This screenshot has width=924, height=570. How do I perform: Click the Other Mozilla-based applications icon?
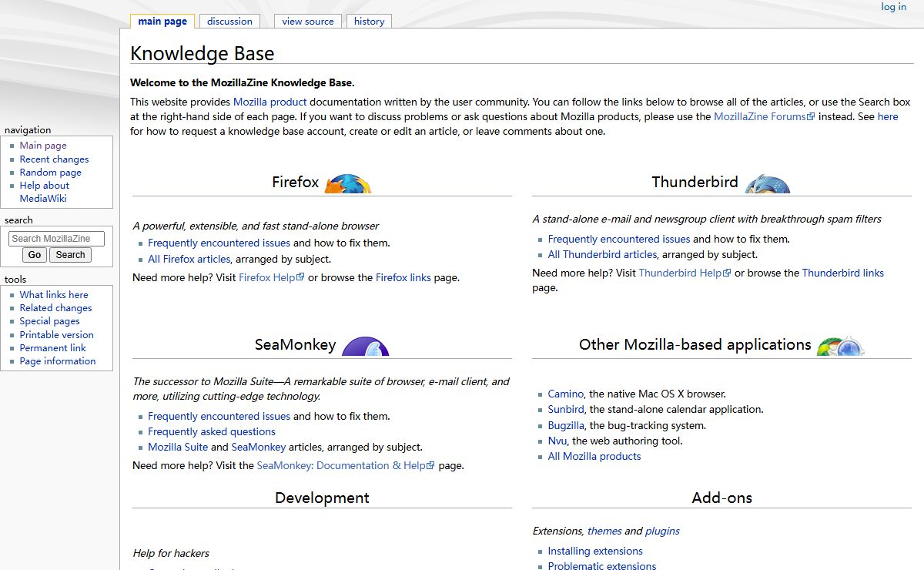tap(841, 346)
